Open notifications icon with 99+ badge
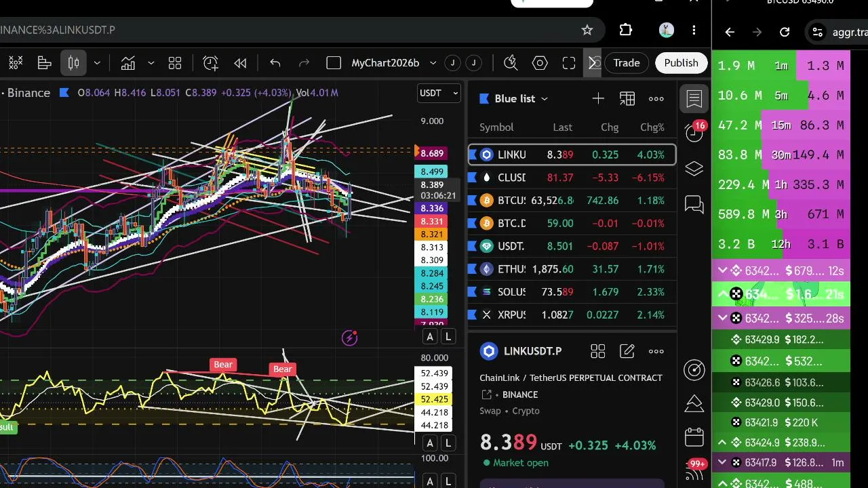Screen dimensions: 868x488 (694, 469)
